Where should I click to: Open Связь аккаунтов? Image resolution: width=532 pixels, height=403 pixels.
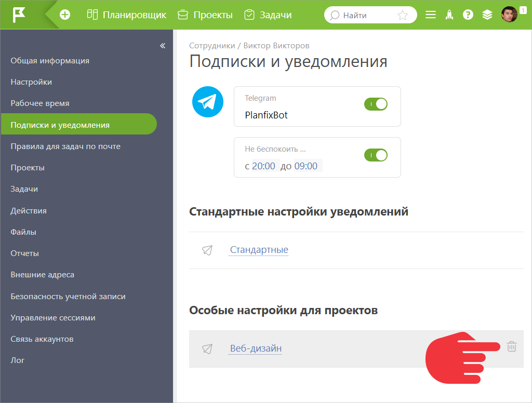(42, 339)
